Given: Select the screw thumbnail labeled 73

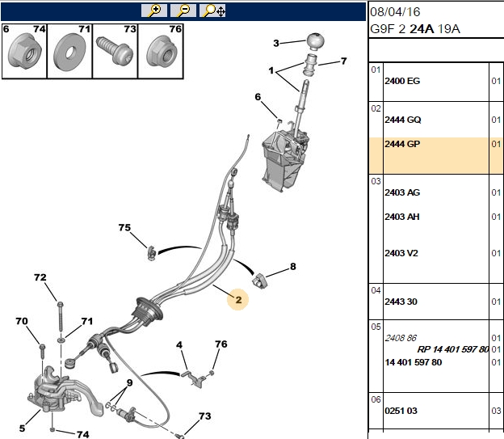Looking at the screenshot, I should point(115,51).
